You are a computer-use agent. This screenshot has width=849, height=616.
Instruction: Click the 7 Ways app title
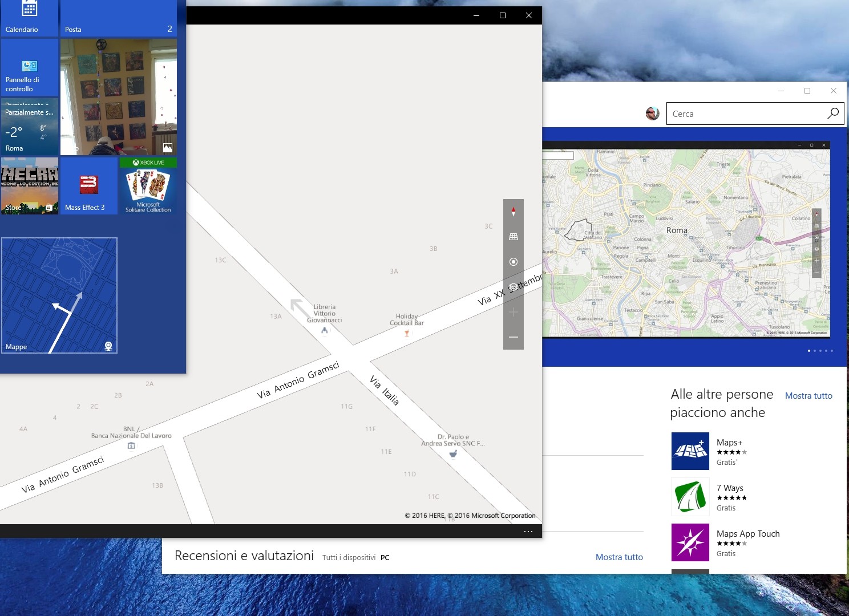[730, 488]
